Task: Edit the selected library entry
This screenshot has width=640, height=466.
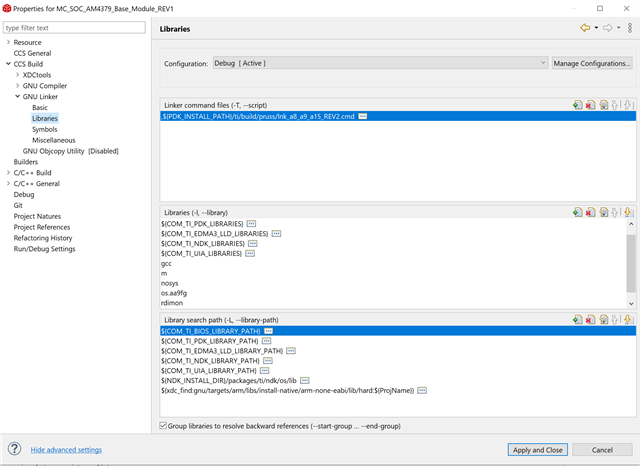Action: 603,212
